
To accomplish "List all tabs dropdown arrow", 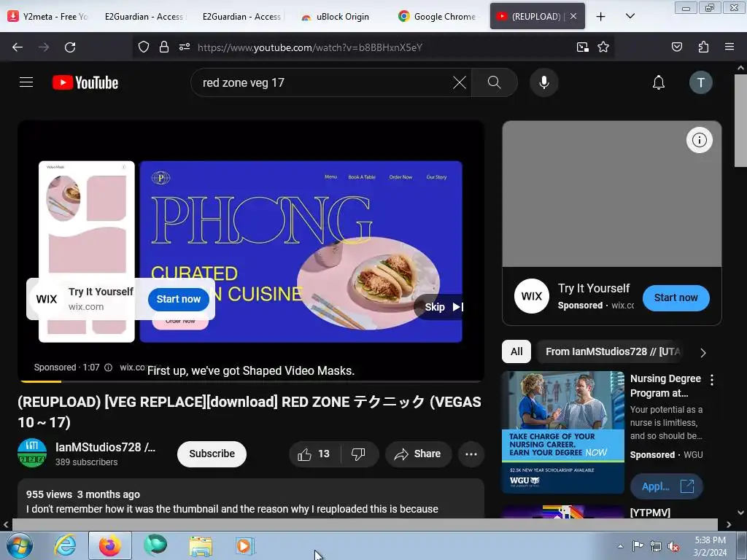I will (630, 17).
